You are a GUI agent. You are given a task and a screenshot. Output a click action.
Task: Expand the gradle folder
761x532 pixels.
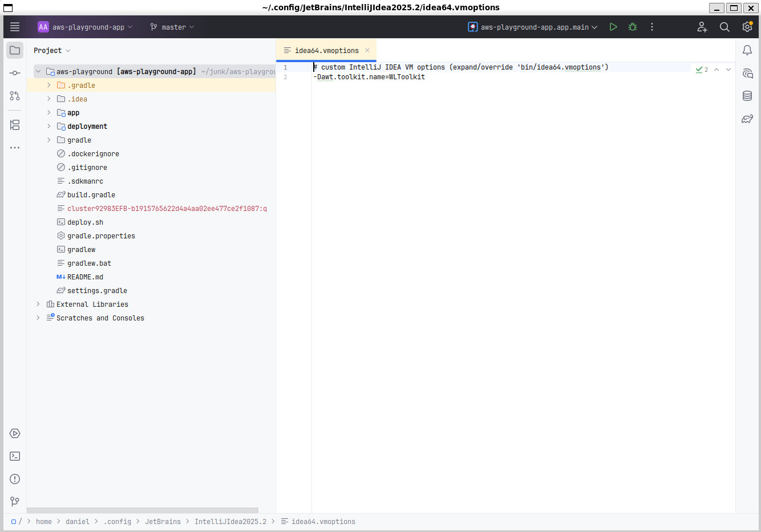point(49,140)
